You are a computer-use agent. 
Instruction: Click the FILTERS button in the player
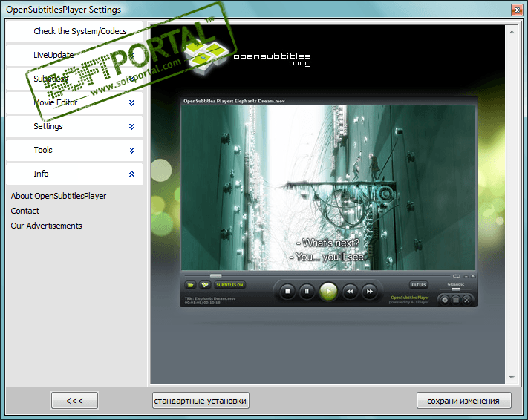419,285
